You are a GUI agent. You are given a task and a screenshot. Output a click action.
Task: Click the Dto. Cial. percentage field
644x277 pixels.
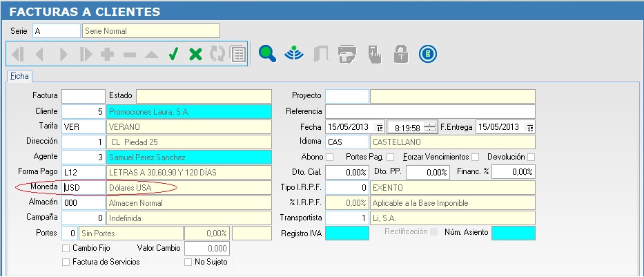click(x=347, y=172)
